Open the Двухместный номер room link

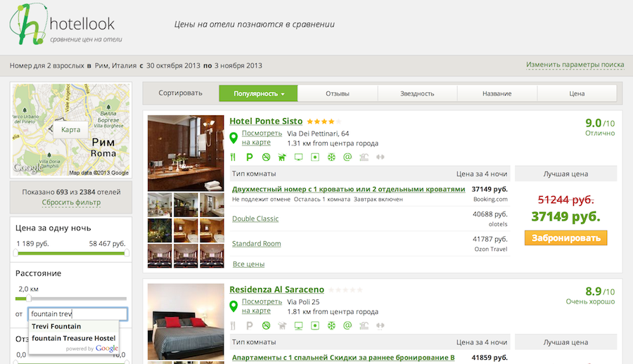tap(348, 189)
